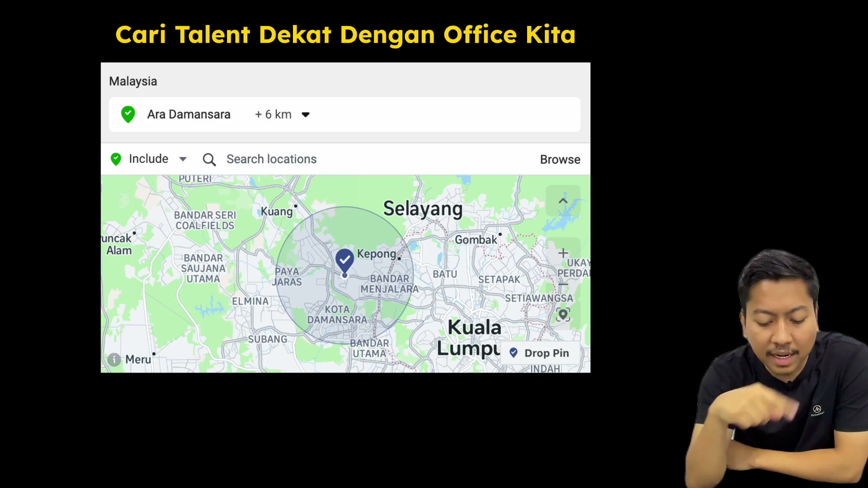Click the green Include pin icon
Viewport: 868px width, 488px height.
[116, 159]
